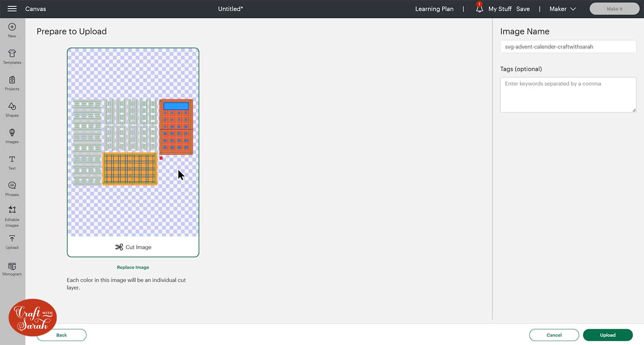The image size is (644, 345).
Task: Open the Monogram tool
Action: (12, 269)
